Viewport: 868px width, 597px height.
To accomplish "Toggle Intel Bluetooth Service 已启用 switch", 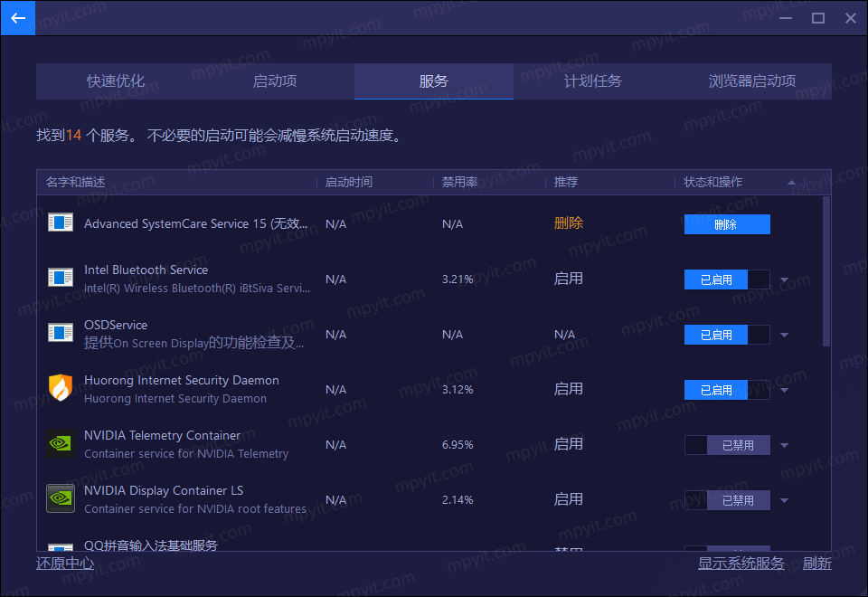I will (x=727, y=280).
